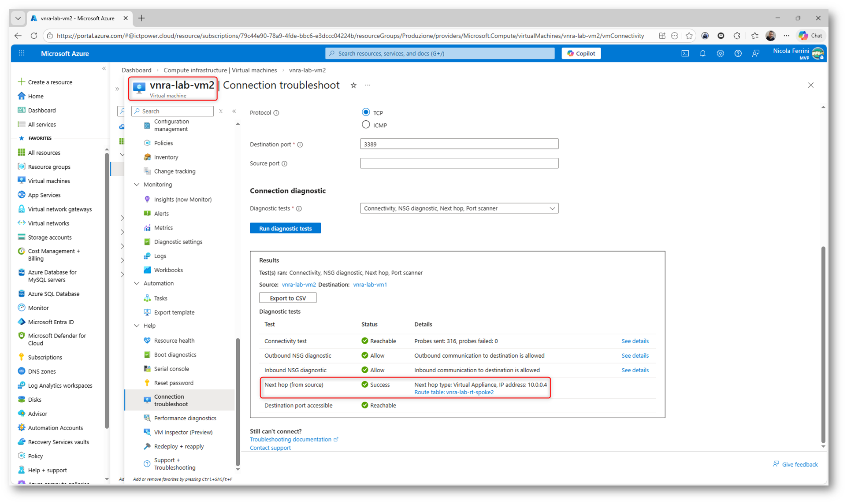847x504 pixels.
Task: Click the help question mark icon in header
Action: [x=738, y=53]
